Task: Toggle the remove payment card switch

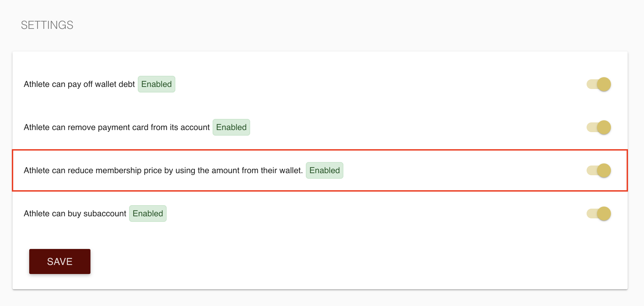Action: 599,127
